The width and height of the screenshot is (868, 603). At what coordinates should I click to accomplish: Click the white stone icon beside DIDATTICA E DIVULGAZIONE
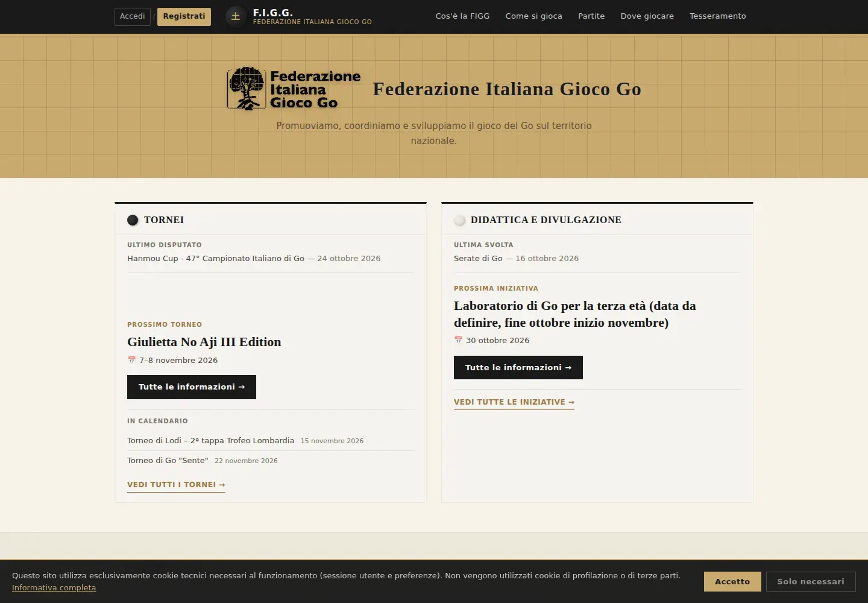point(459,220)
